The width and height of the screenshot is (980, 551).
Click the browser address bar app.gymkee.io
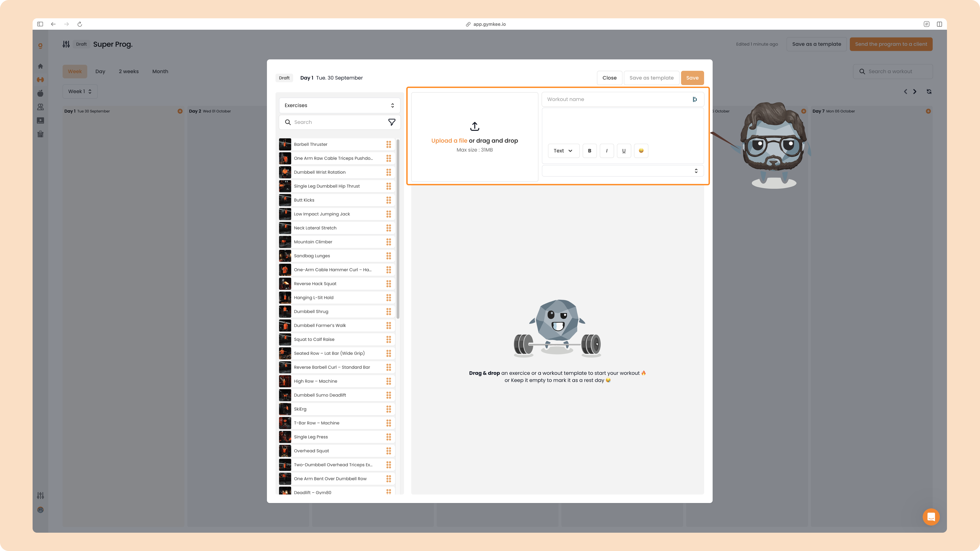pyautogui.click(x=486, y=24)
